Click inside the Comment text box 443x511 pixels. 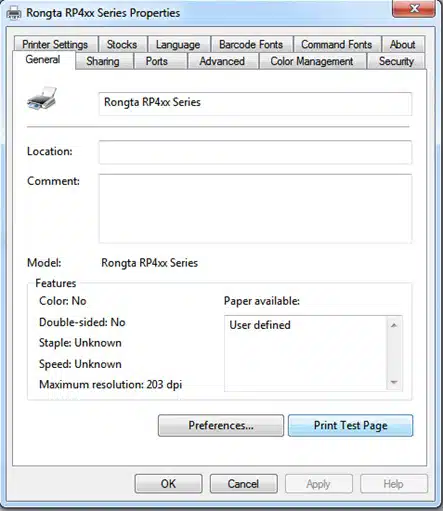click(255, 209)
